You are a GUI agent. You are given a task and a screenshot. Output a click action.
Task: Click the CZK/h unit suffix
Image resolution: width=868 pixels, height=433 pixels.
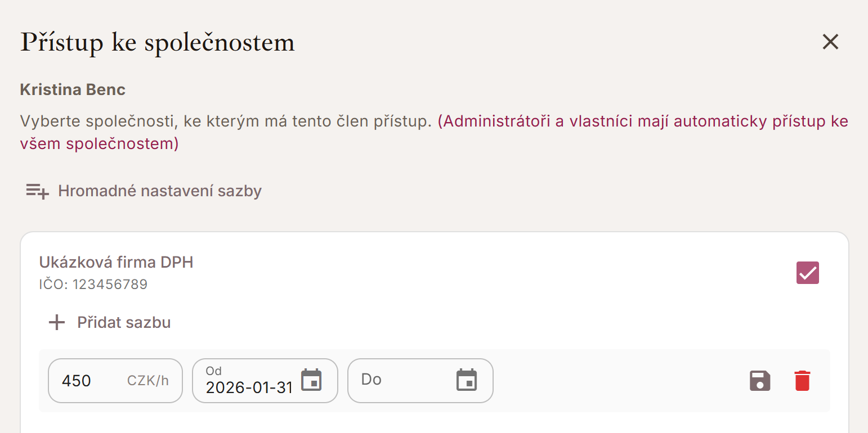(147, 381)
